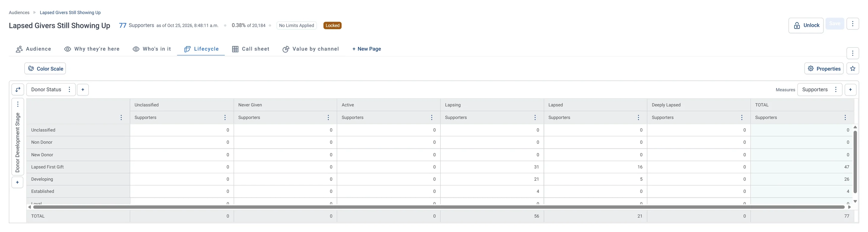Viewport: 868px width, 232px height.
Task: Open row header column options menu
Action: (121, 118)
